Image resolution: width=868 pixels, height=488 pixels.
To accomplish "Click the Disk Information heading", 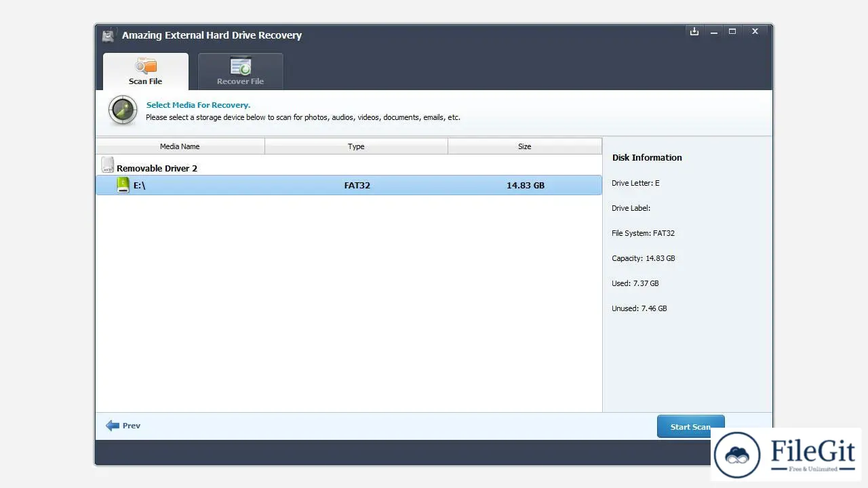I will [x=647, y=157].
